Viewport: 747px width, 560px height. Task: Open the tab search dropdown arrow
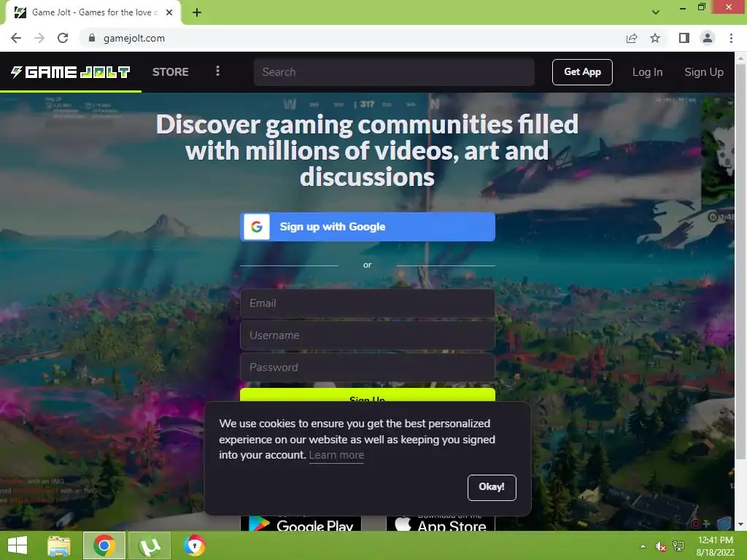[x=656, y=12]
